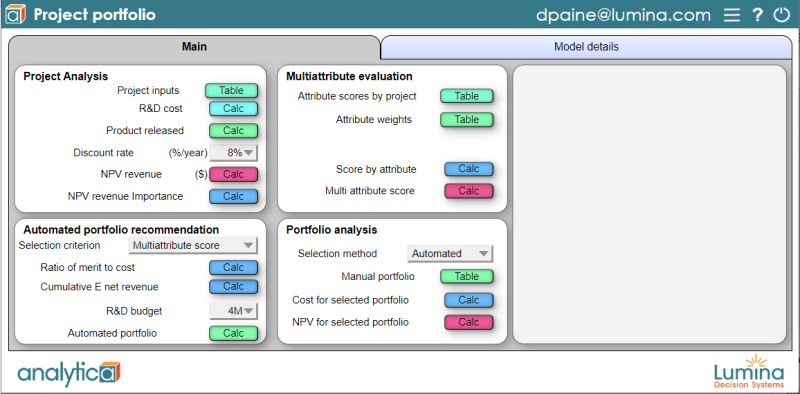Open the hamburger menu icon
800x394 pixels.
732,15
